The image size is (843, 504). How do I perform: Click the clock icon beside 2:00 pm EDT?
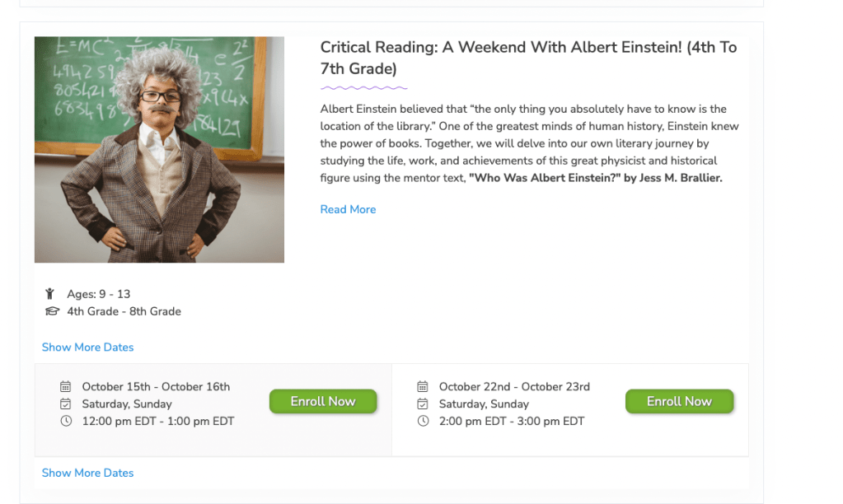coord(423,421)
